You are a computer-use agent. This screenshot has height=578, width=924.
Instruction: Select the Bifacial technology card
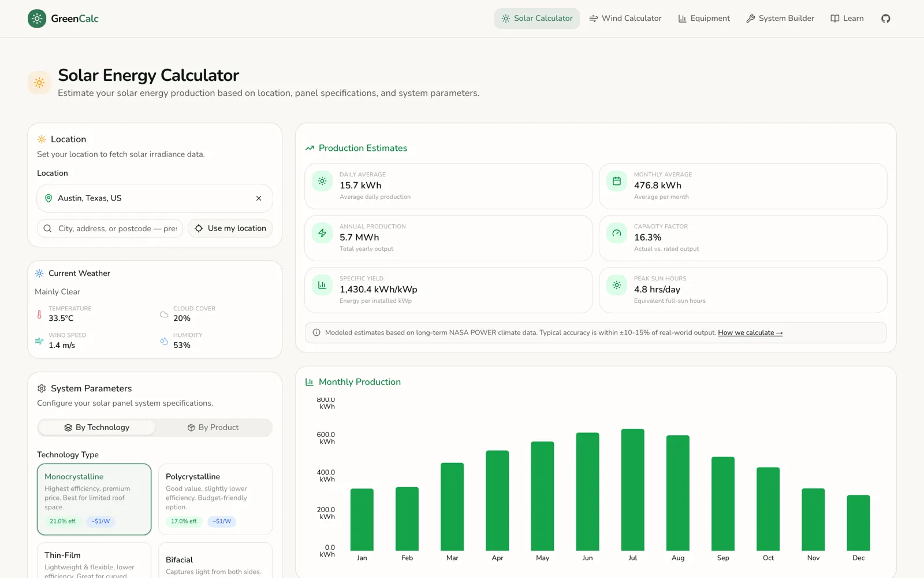(215, 561)
